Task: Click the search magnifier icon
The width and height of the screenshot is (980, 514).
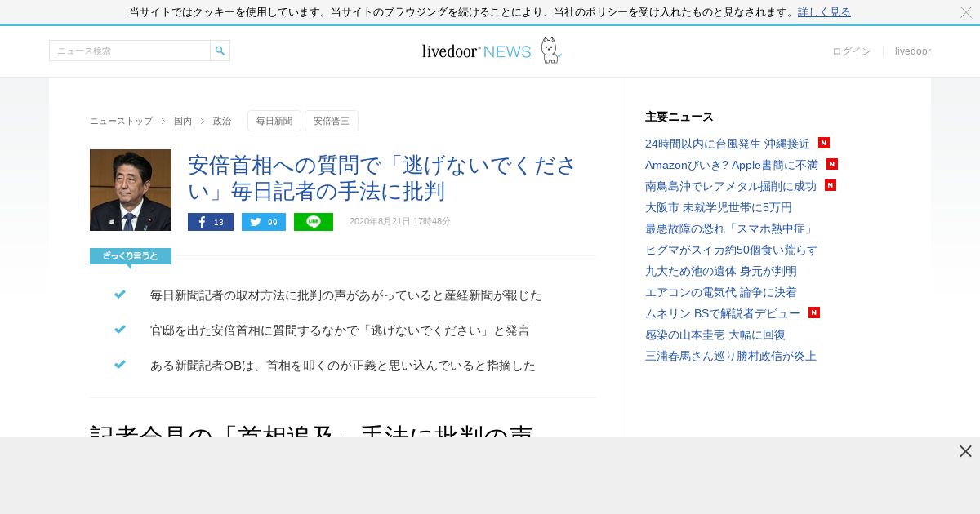Action: [220, 51]
